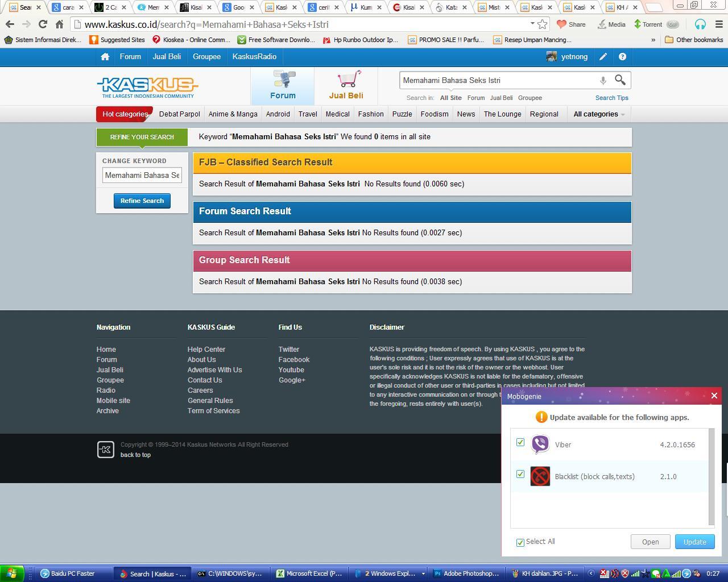Click the Share heart button in toolbar
Screen dimensions: 728x582
(571, 24)
